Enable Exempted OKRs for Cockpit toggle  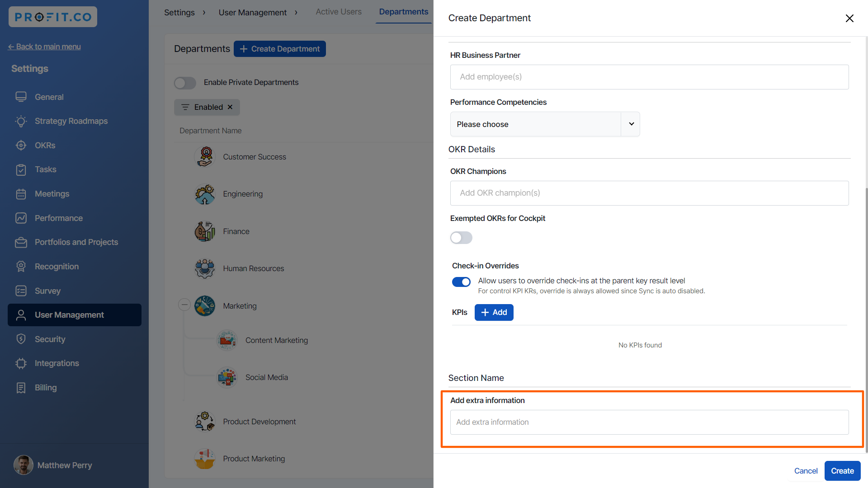461,238
